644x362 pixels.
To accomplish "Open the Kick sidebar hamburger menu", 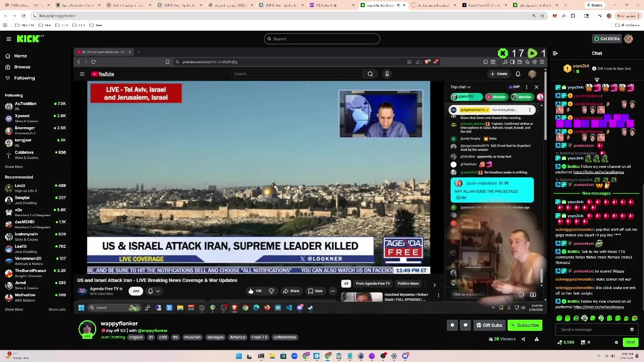I will [9, 39].
